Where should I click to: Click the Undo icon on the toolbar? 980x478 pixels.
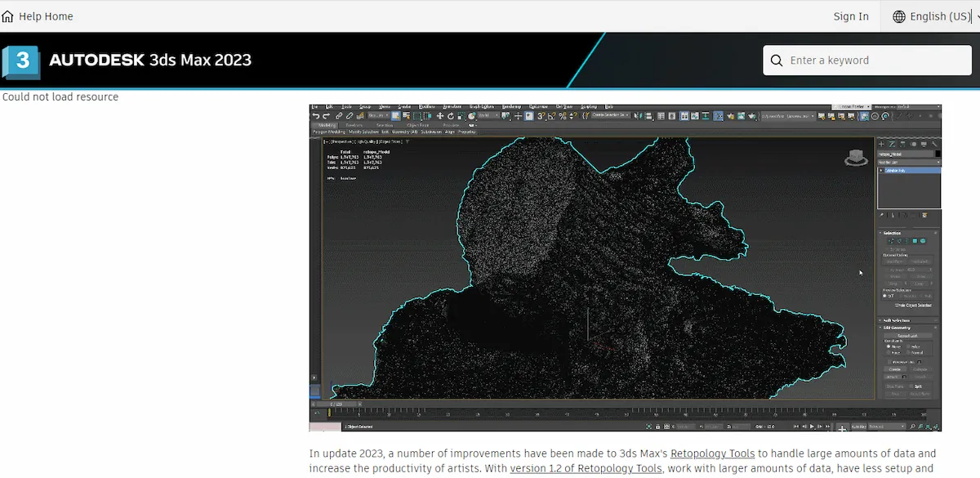pos(317,115)
